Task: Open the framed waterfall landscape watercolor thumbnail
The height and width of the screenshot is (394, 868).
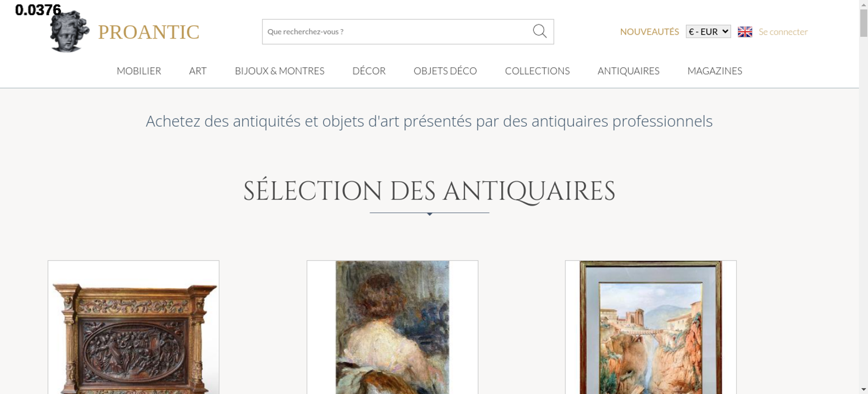Action: point(651,327)
